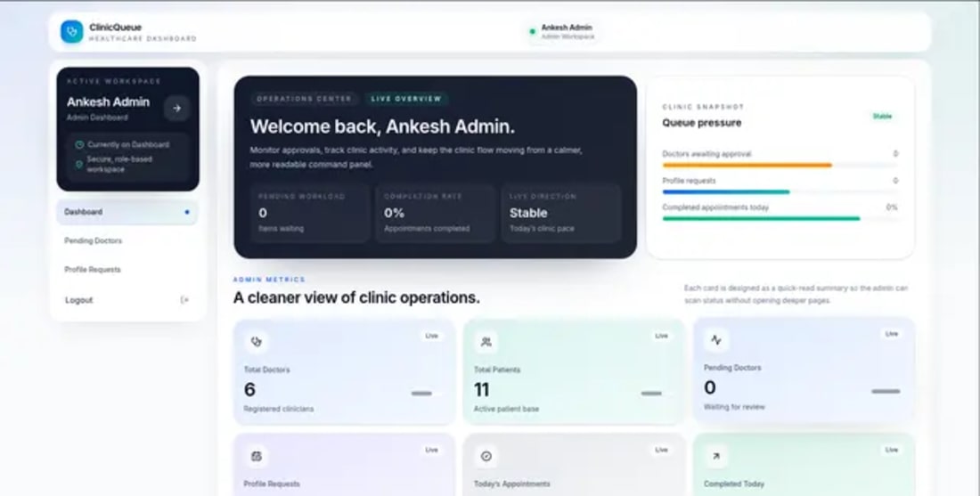This screenshot has width=980, height=496.
Task: Click the Live badge on Today's Appointments card
Action: [662, 450]
